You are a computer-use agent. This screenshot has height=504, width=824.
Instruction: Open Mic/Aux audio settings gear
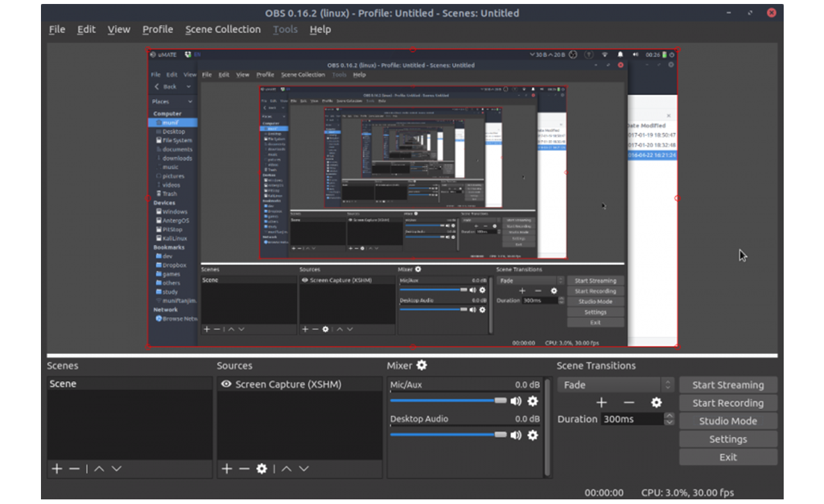pyautogui.click(x=533, y=401)
